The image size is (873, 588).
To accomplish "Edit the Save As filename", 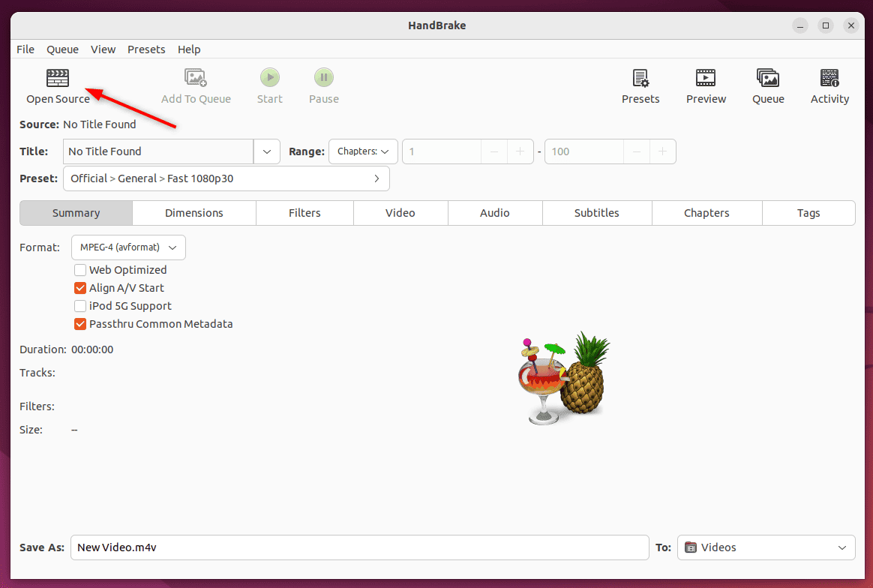I will pos(359,547).
